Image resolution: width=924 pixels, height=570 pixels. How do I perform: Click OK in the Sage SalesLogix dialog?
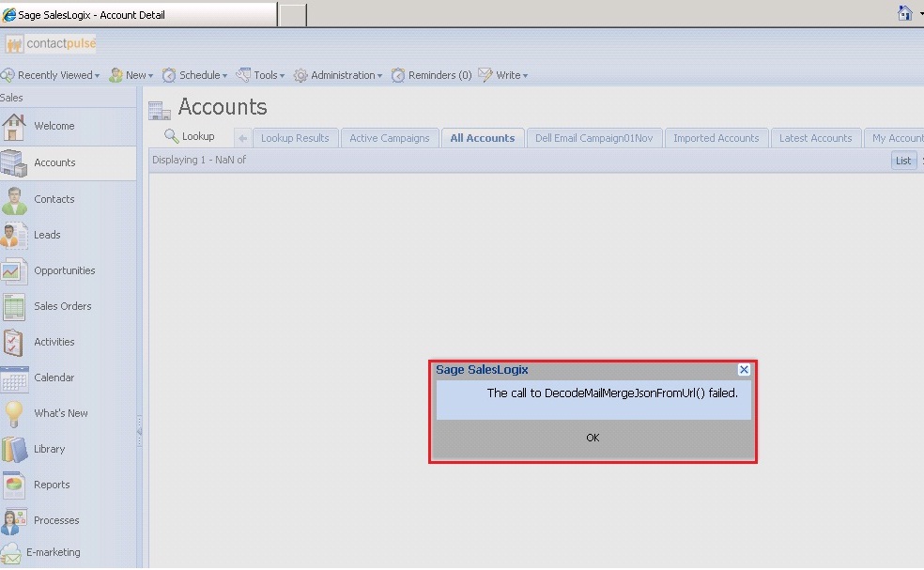tap(593, 438)
